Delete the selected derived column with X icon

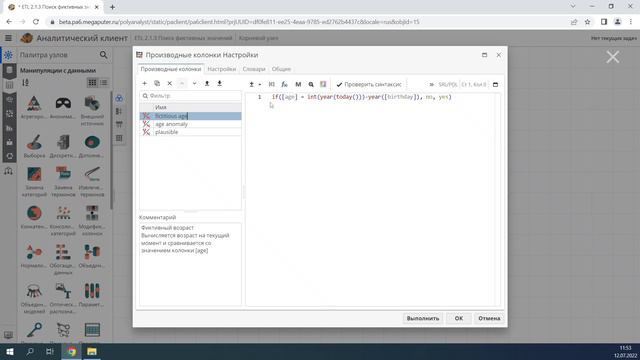[x=170, y=83]
